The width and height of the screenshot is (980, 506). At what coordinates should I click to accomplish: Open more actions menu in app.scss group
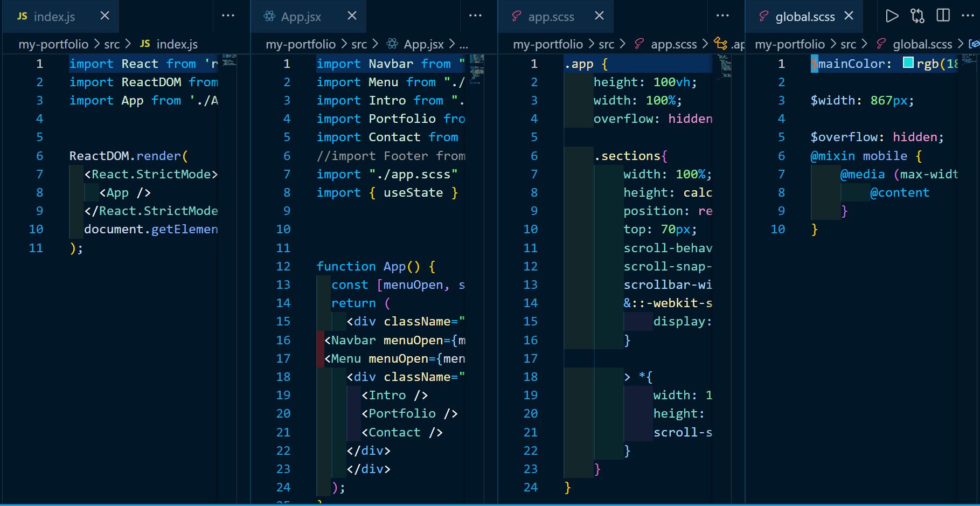pos(722,16)
